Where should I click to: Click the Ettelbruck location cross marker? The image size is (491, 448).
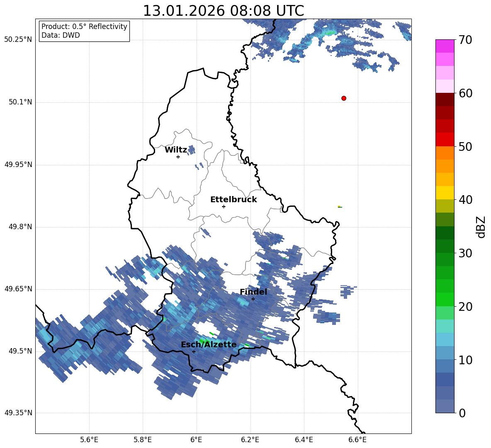[224, 206]
